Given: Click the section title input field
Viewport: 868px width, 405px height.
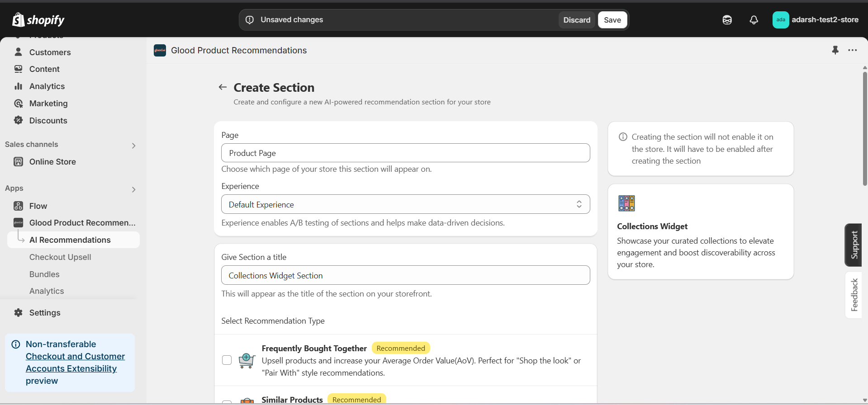Looking at the screenshot, I should tap(405, 275).
